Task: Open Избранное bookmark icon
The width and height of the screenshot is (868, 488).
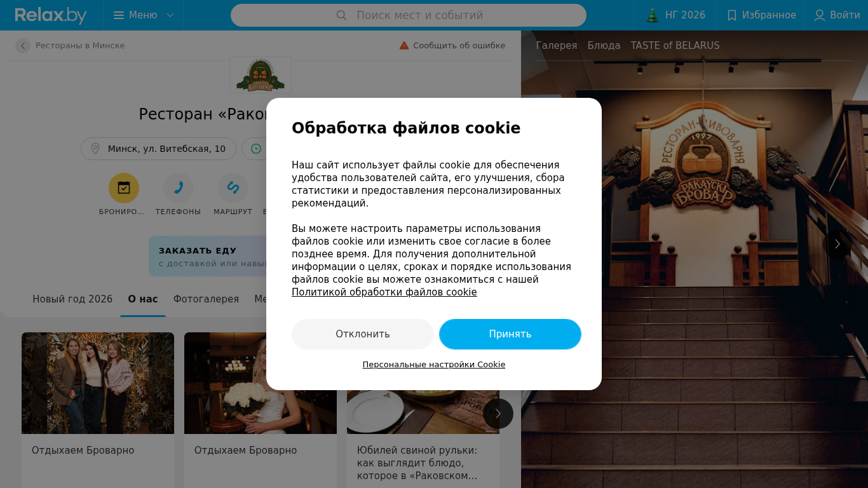Action: [732, 15]
